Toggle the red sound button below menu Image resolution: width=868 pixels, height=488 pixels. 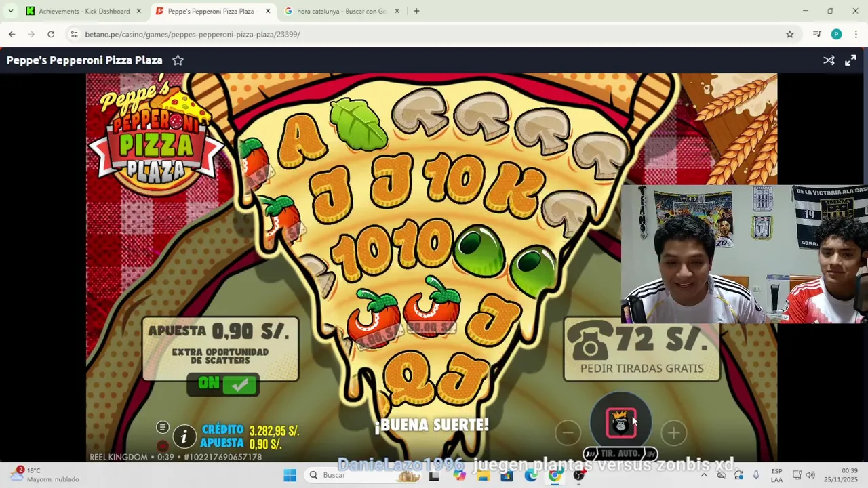tap(162, 445)
